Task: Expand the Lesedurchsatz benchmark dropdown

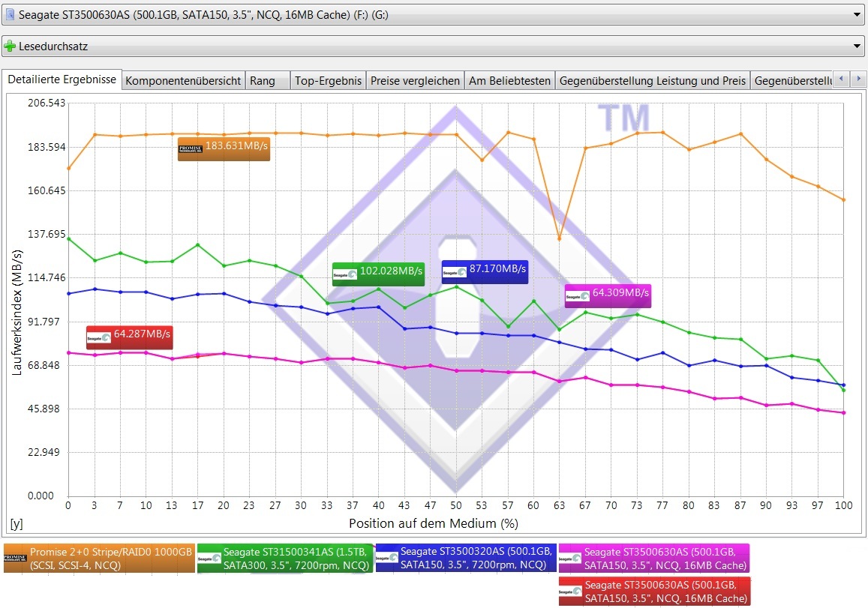Action: (433, 46)
